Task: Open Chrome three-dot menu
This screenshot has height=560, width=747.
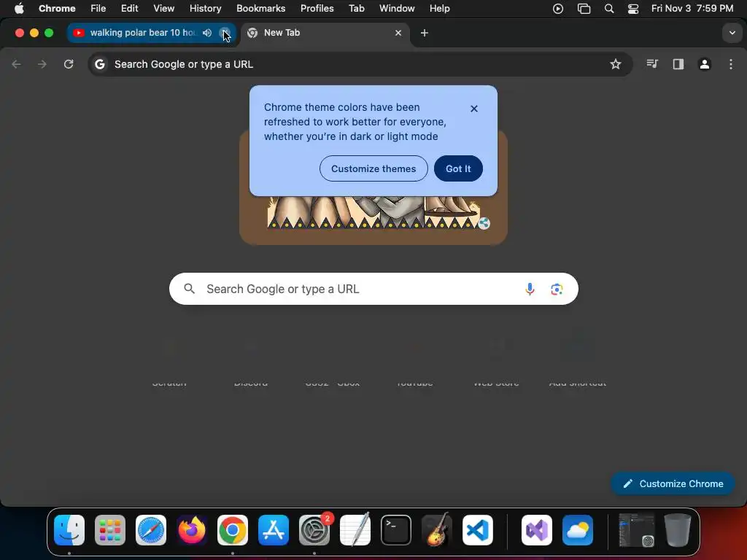Action: [x=731, y=64]
